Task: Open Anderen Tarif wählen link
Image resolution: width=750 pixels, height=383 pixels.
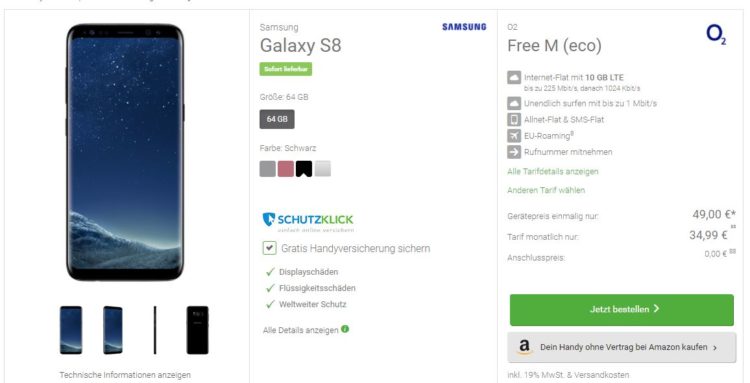Action: coord(546,190)
